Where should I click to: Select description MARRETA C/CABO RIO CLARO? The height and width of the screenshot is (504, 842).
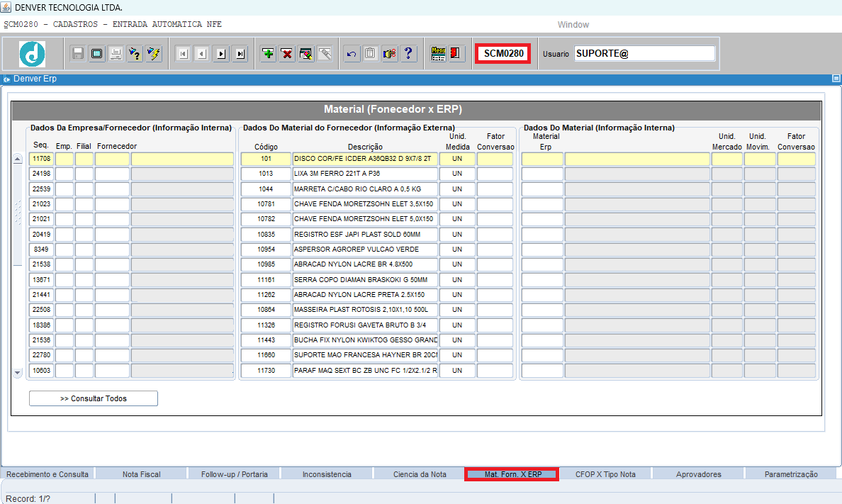coord(365,189)
